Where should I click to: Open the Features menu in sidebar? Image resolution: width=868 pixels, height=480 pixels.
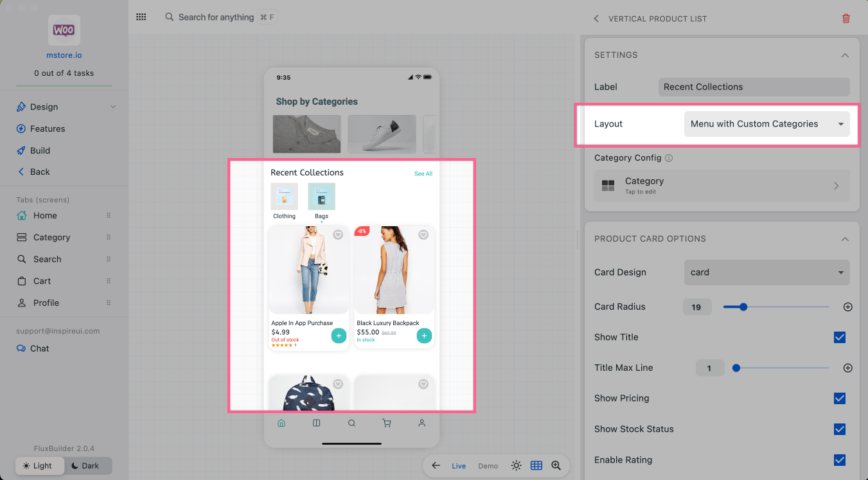coord(48,129)
